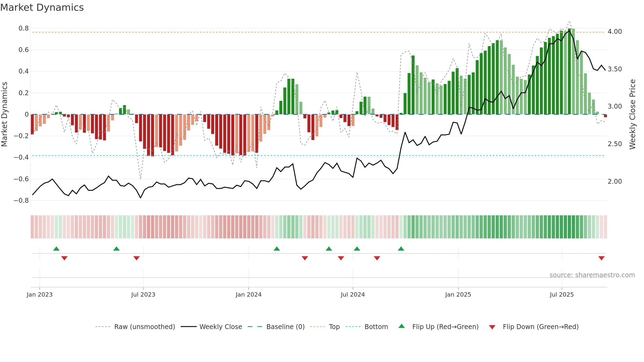Click the −0.6 tick on the left axis
The width and height of the screenshot is (644, 362).
click(x=21, y=179)
